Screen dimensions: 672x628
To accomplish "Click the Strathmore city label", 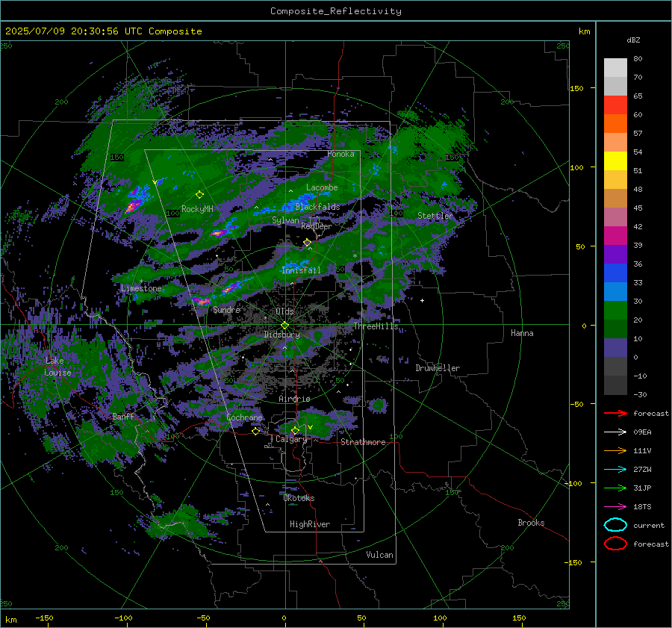I will pos(363,442).
